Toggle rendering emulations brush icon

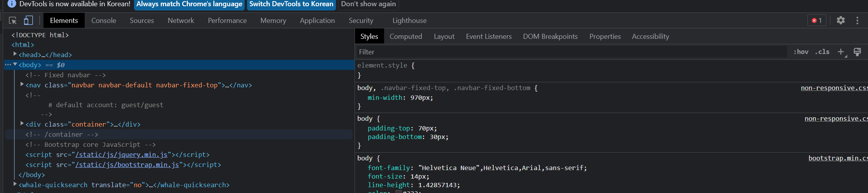pos(857,52)
